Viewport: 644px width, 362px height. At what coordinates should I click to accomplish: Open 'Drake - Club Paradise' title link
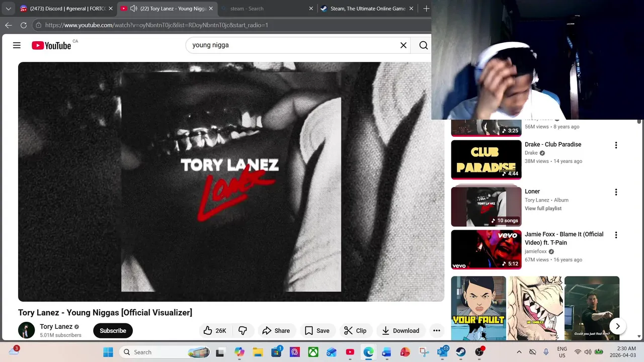point(553,144)
